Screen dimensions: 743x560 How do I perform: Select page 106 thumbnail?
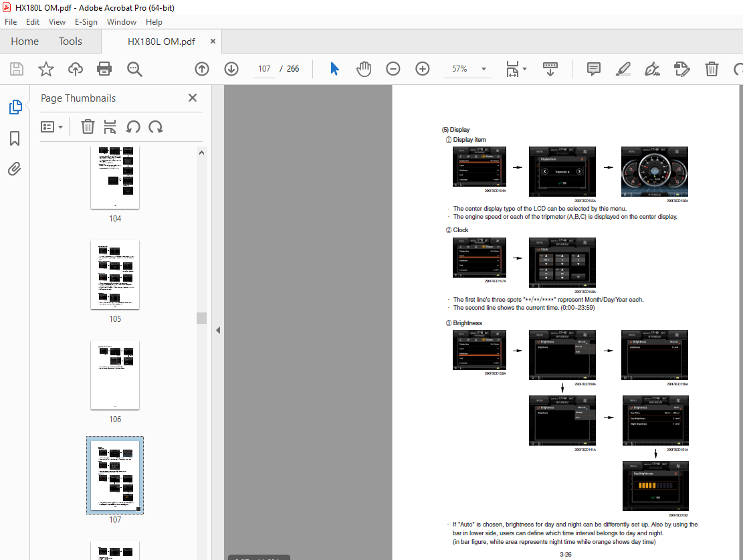(x=115, y=375)
